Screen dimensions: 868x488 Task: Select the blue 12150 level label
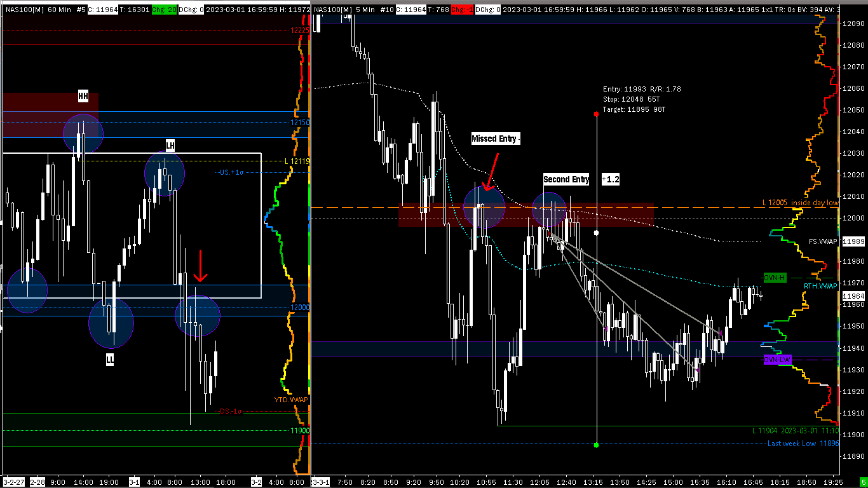point(299,122)
